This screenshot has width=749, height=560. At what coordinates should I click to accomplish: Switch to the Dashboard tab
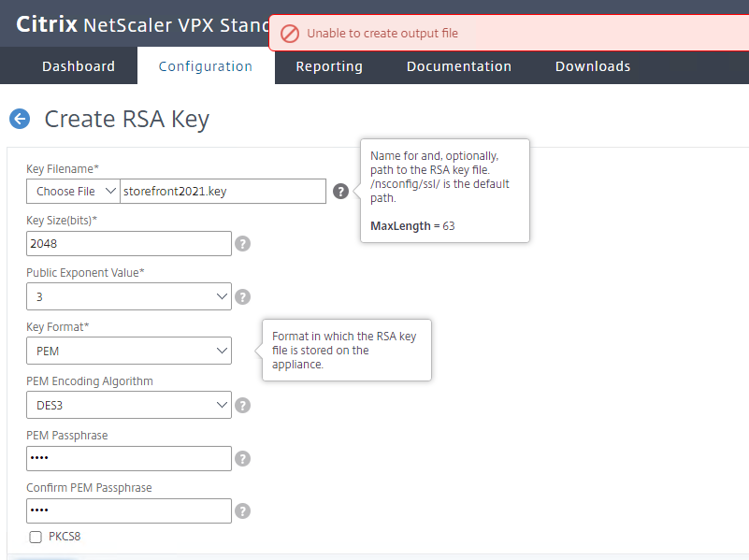(x=78, y=65)
